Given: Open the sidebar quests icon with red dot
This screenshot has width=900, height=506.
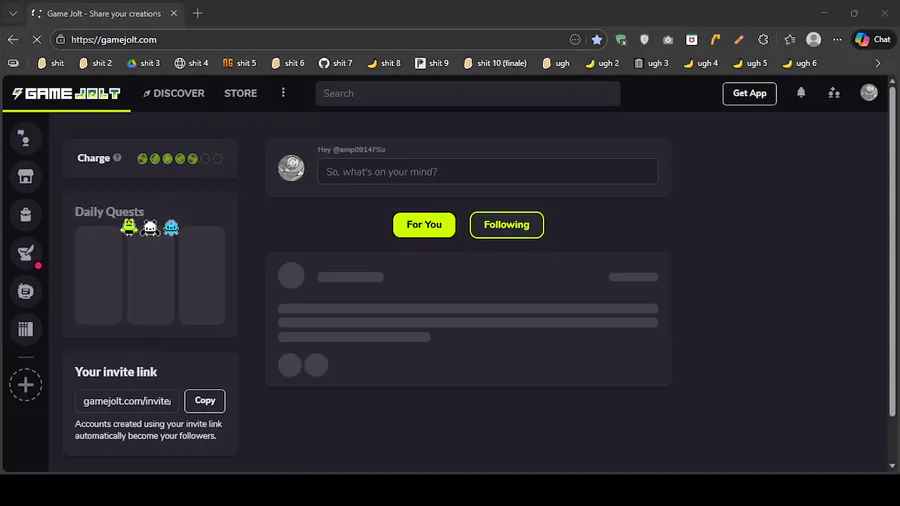Looking at the screenshot, I should click(x=25, y=253).
